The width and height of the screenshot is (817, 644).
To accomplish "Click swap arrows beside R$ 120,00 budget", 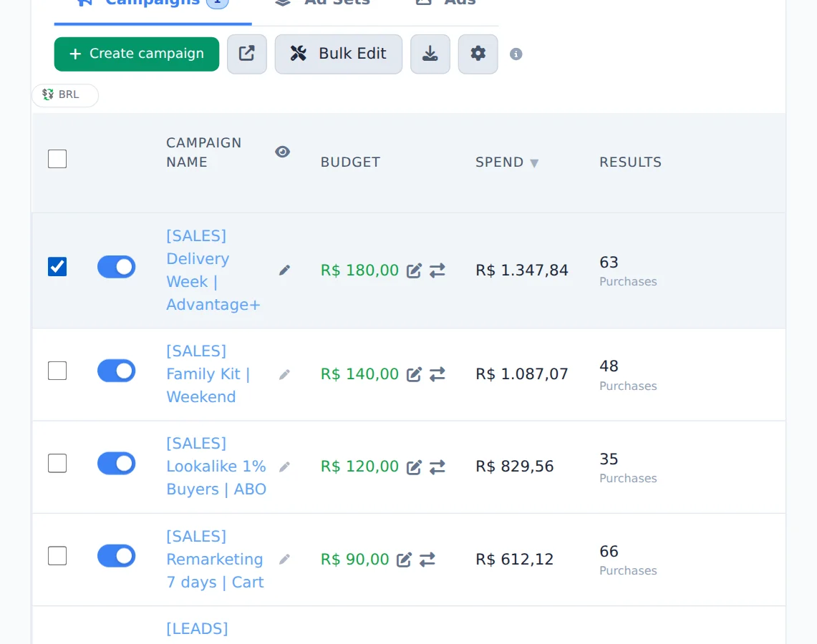I will 437,467.
